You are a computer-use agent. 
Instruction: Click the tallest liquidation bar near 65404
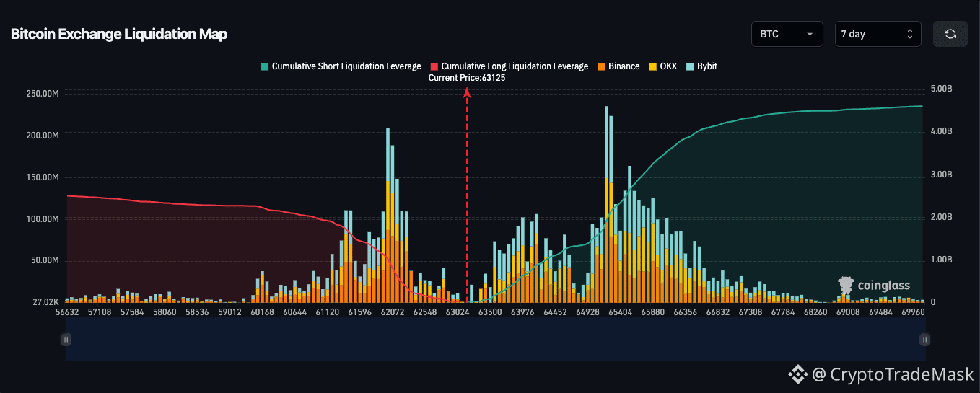point(606,204)
